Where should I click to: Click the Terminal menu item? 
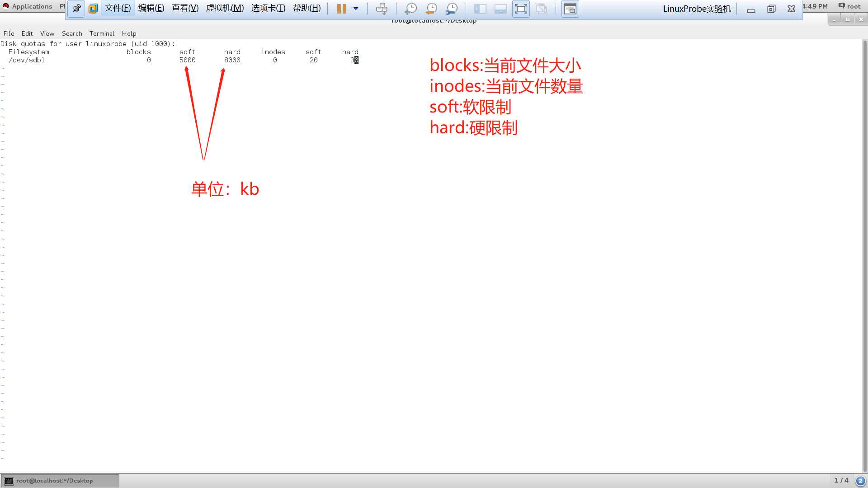[x=101, y=33]
